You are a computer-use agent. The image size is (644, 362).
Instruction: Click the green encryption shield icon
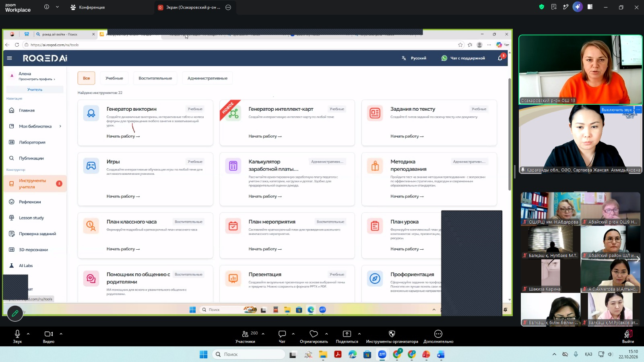[541, 7]
